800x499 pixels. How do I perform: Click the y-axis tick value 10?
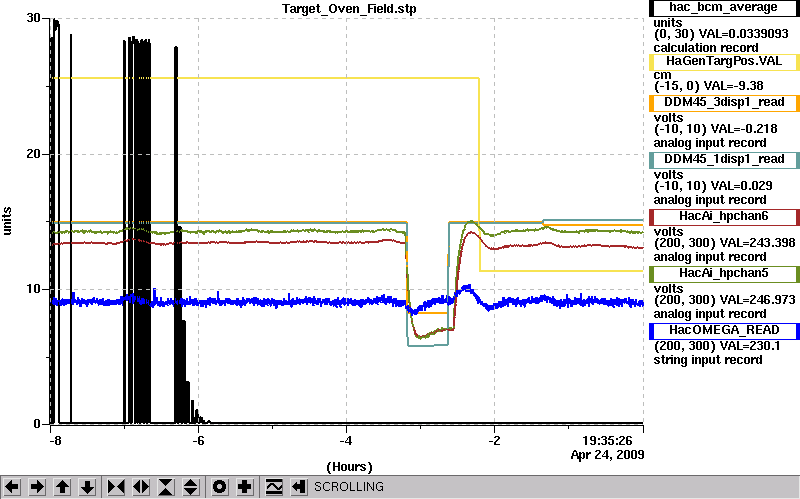click(33, 289)
